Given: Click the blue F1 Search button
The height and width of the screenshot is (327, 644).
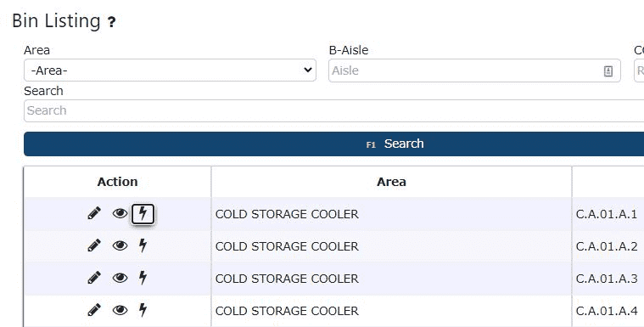Looking at the screenshot, I should pos(334,144).
